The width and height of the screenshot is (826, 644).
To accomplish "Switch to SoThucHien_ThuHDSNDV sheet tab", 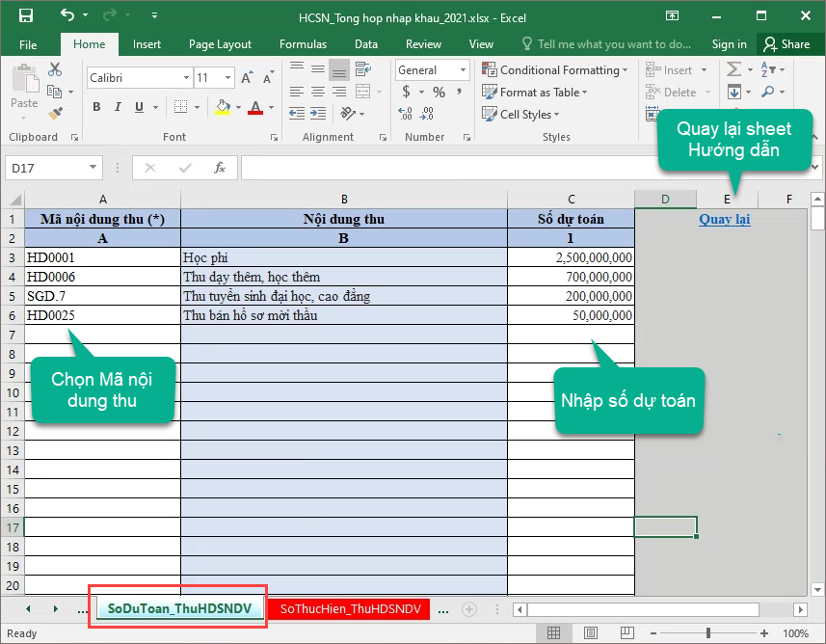I will (x=350, y=609).
